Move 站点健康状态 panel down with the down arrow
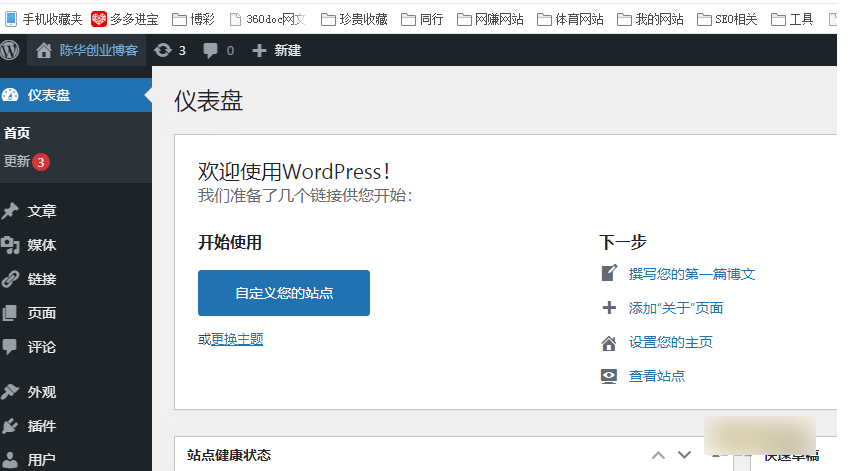This screenshot has width=856, height=471. tap(684, 455)
